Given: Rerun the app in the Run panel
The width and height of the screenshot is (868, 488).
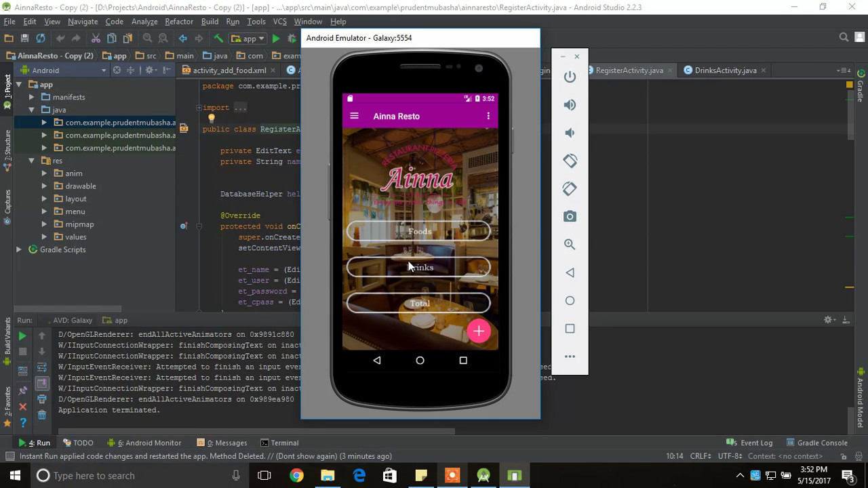Looking at the screenshot, I should tap(22, 335).
